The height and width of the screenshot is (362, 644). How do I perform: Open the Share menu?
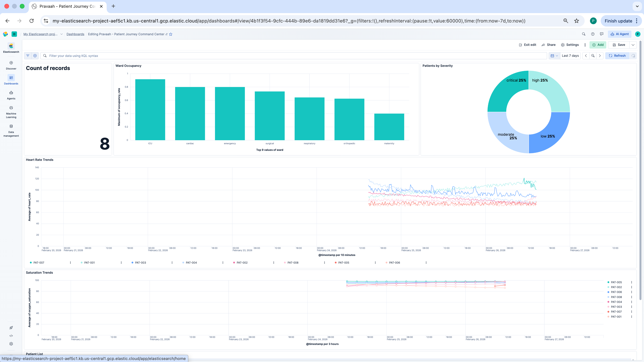(549, 45)
